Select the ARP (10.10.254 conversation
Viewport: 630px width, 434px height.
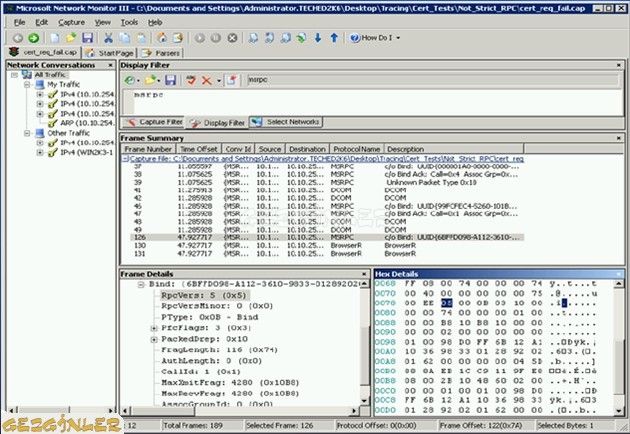[87, 123]
